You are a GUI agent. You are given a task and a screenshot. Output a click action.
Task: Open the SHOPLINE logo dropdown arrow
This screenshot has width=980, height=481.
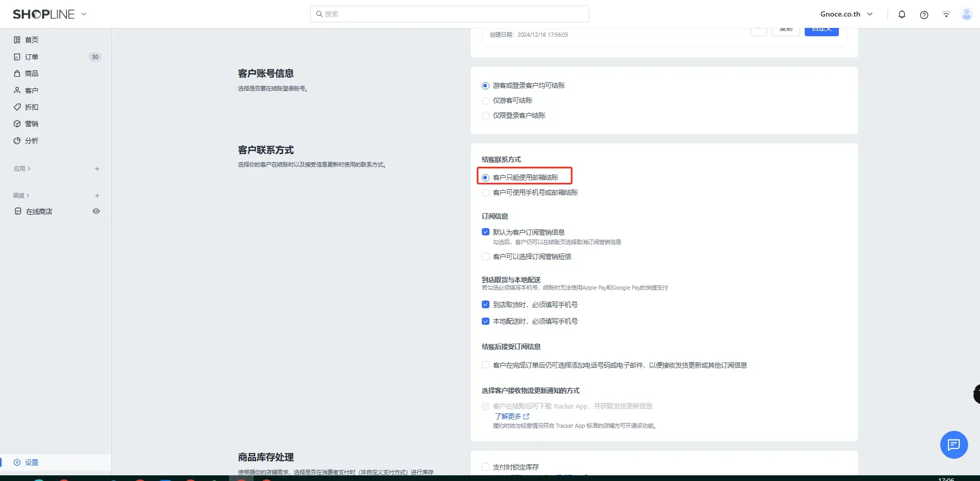pos(84,14)
